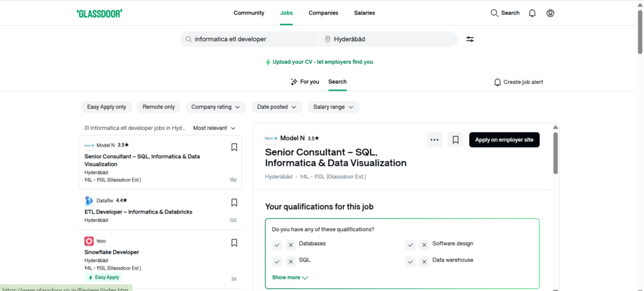Toggle Easy Apply only filter
The width and height of the screenshot is (644, 291).
click(107, 107)
